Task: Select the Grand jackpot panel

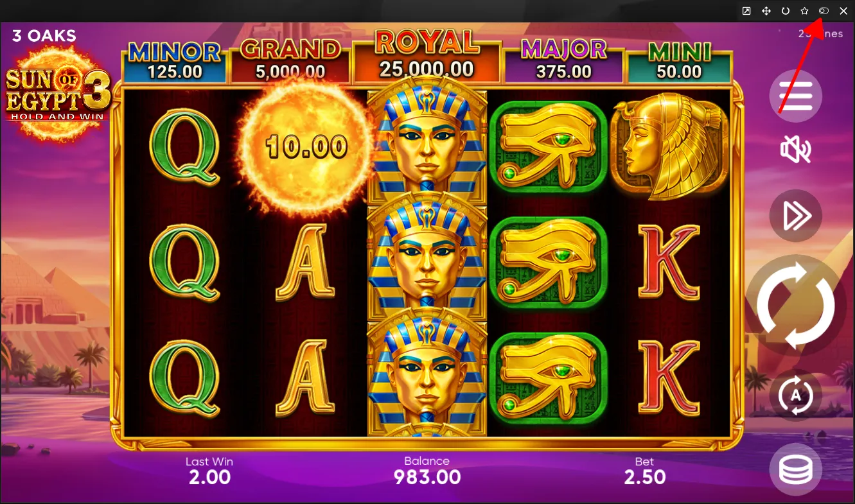Action: 290,60
